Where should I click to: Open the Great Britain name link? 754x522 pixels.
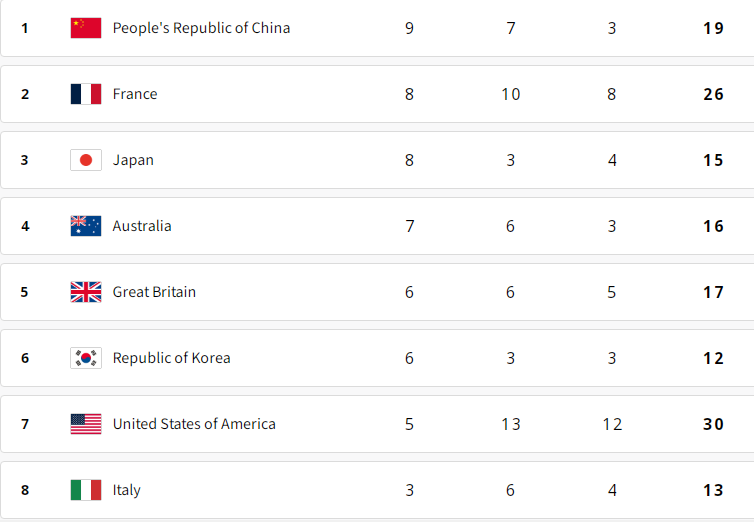click(x=154, y=292)
